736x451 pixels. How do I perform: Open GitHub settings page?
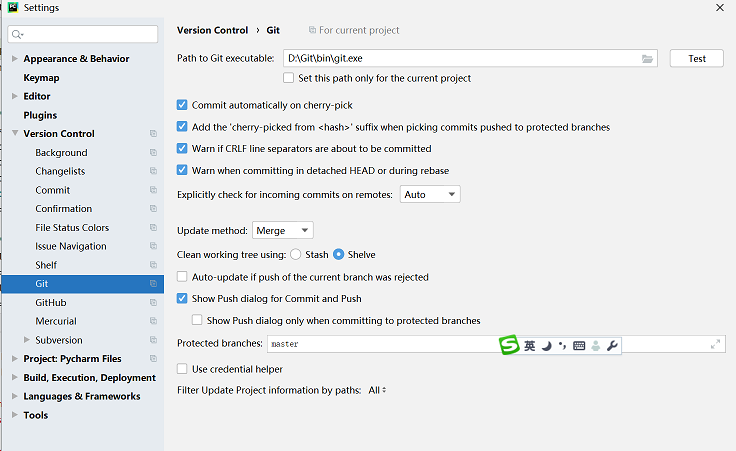pos(51,303)
